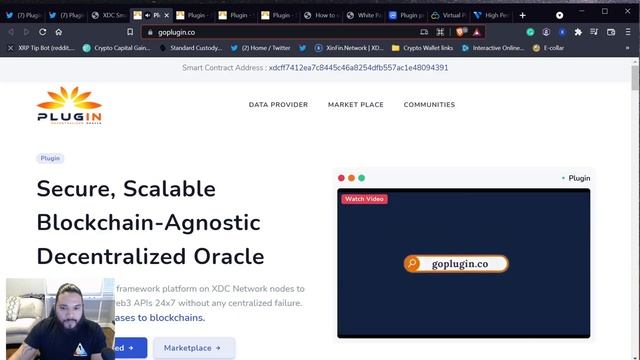Open a new browser tab with the plus button
Viewport: 640px width, 360px height.
(x=522, y=16)
